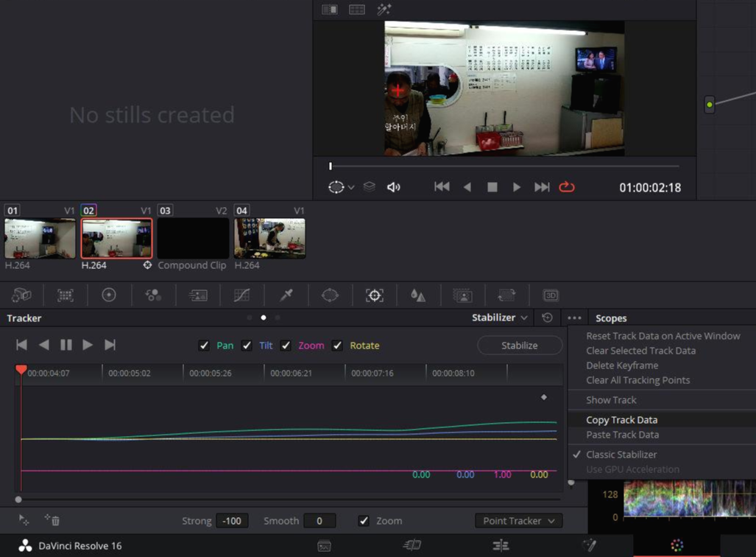Open the Tracker palette icon

pos(375,295)
